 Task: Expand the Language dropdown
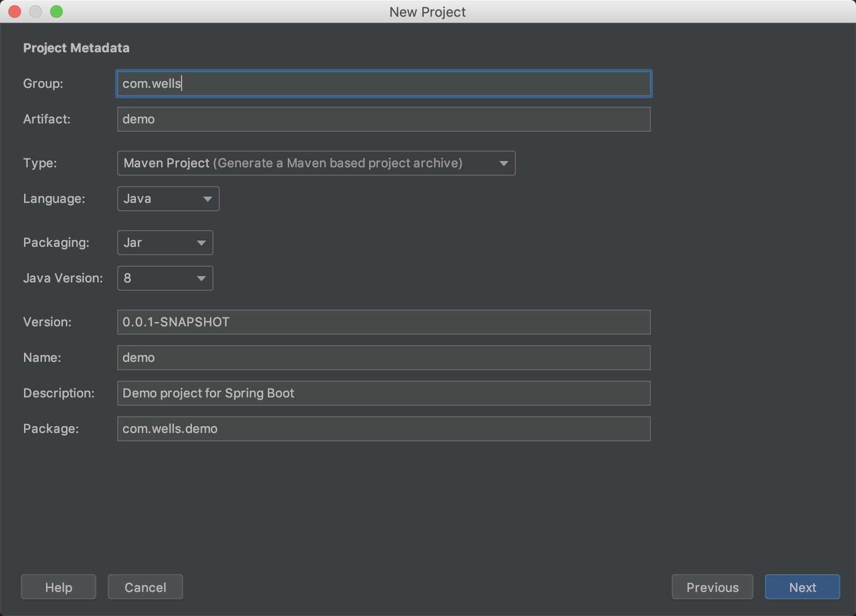click(168, 199)
